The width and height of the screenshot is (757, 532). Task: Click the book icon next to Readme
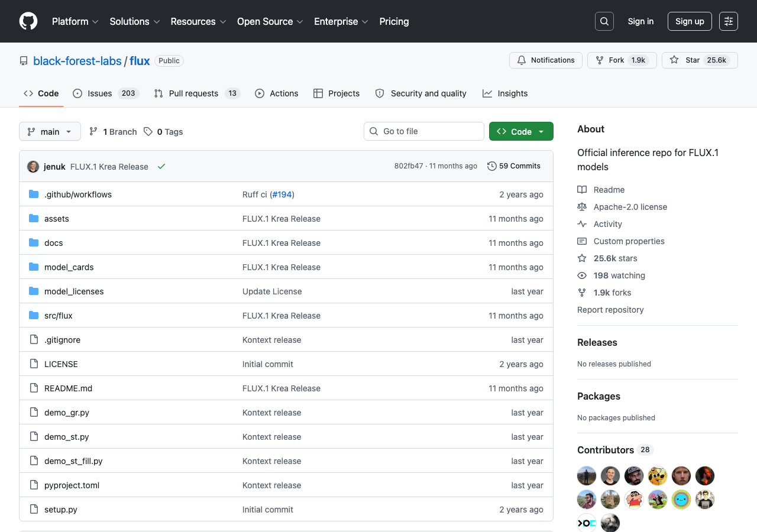[582, 190]
